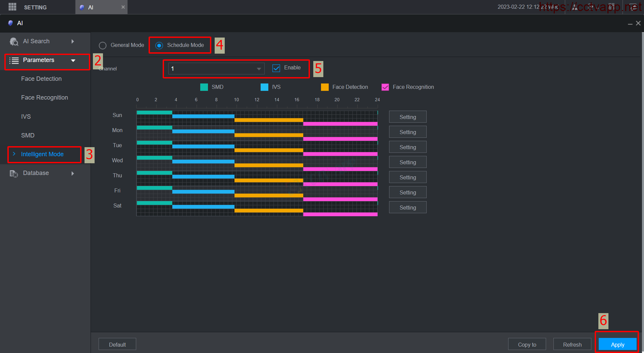Click the Database icon in sidebar
The height and width of the screenshot is (353, 644).
pos(14,173)
